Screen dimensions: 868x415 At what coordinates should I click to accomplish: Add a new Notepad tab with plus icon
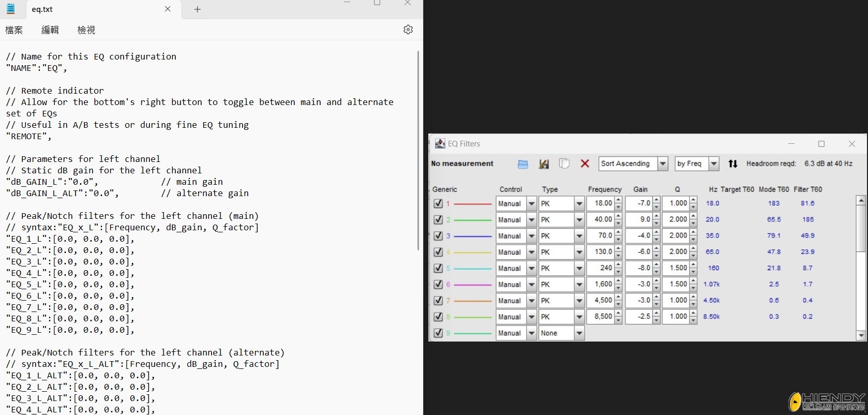pos(197,9)
